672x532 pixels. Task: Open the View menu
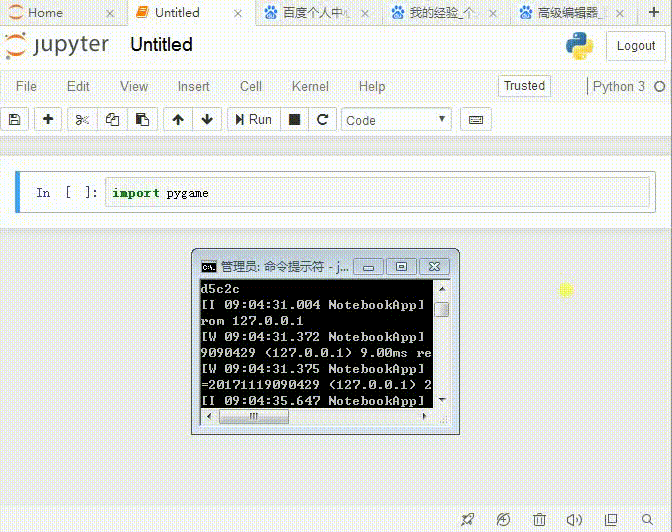pos(134,86)
